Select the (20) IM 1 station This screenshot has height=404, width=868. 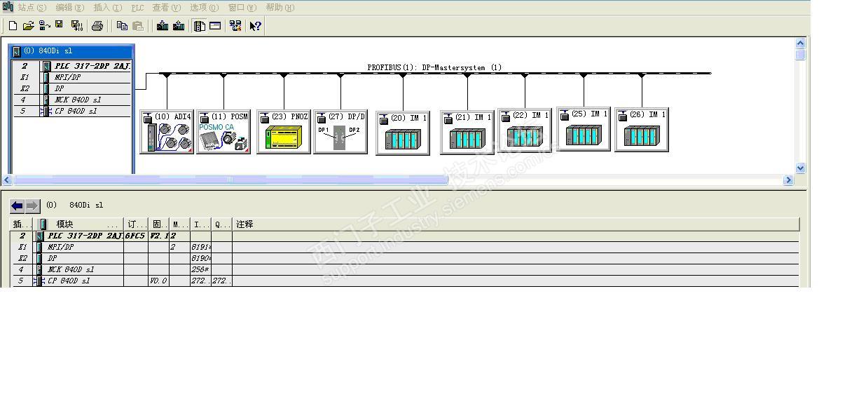[x=403, y=133]
